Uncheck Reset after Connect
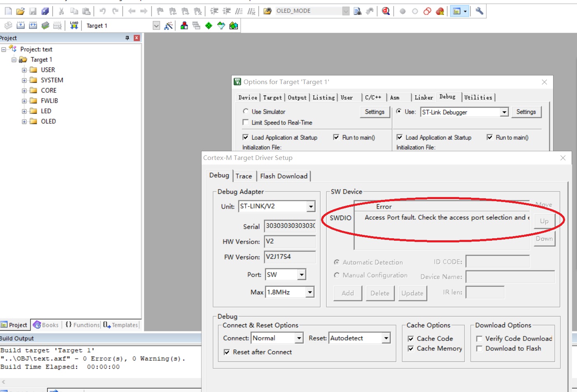The height and width of the screenshot is (392, 577). point(226,352)
